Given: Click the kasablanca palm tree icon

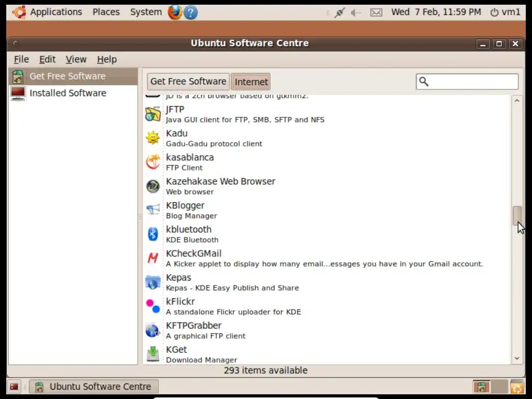Looking at the screenshot, I should pyautogui.click(x=153, y=162).
